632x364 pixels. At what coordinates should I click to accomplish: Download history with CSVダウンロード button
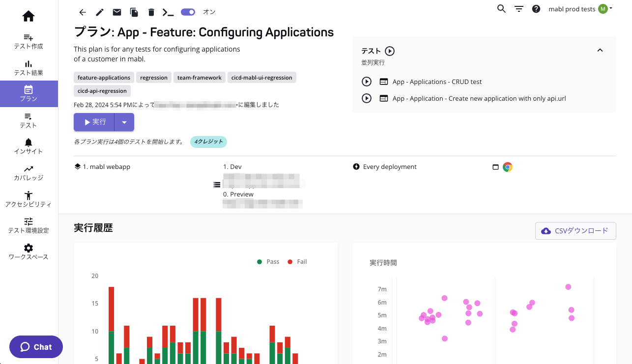pos(575,231)
